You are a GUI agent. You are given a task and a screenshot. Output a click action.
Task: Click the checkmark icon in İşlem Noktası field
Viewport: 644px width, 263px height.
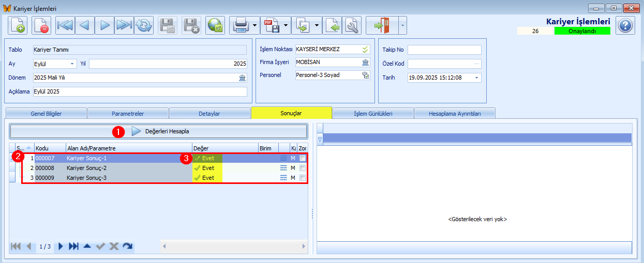pos(365,50)
